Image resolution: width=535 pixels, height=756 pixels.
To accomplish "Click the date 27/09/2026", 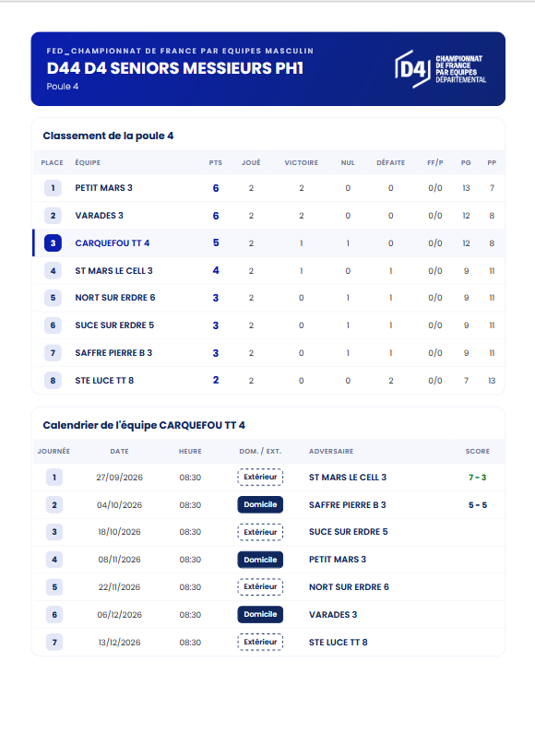I will click(120, 478).
